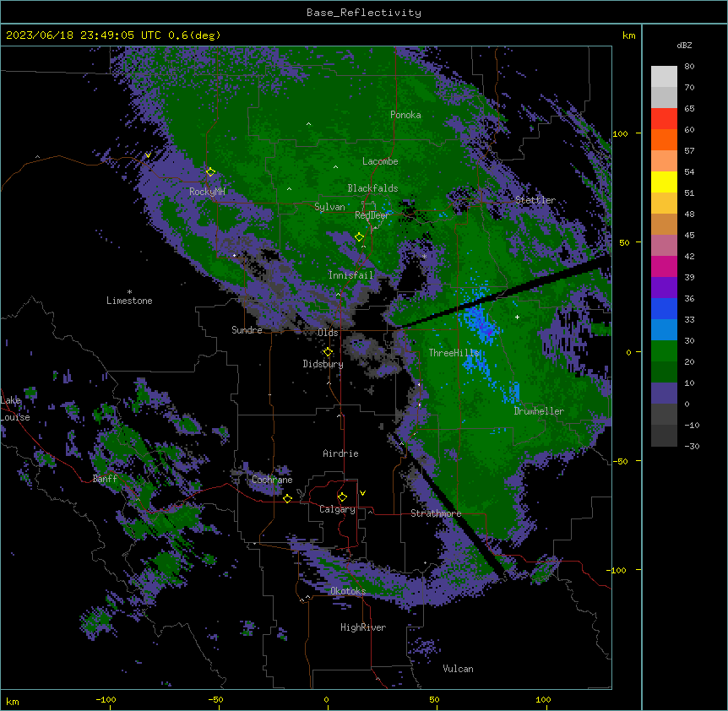The height and width of the screenshot is (711, 728).
Task: Click the Sundre town label
Action: click(x=247, y=330)
